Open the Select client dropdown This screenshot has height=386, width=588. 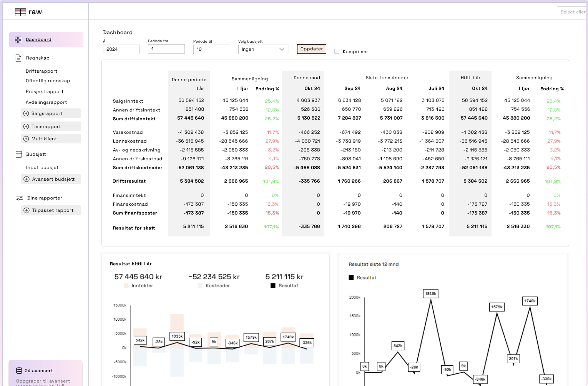(x=572, y=12)
